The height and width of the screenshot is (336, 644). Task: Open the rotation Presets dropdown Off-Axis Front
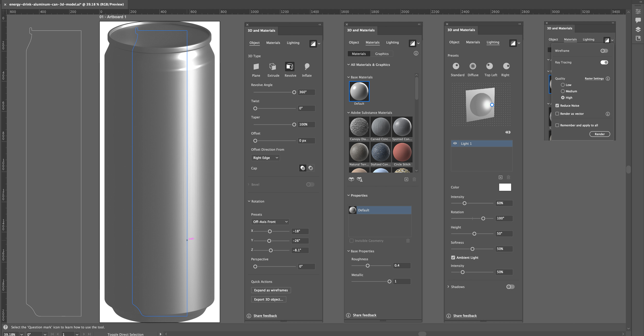(x=270, y=222)
